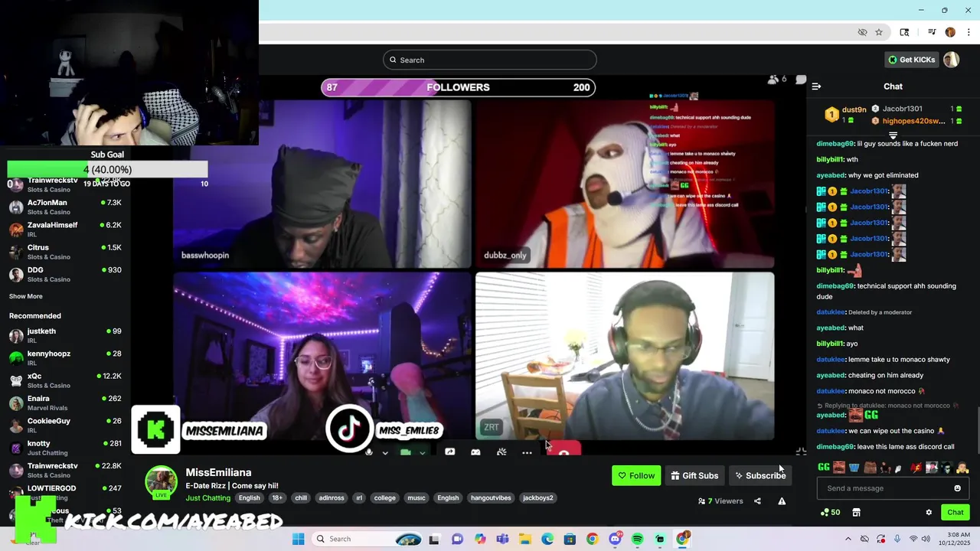
Task: Share the stream using the share icon
Action: (757, 501)
